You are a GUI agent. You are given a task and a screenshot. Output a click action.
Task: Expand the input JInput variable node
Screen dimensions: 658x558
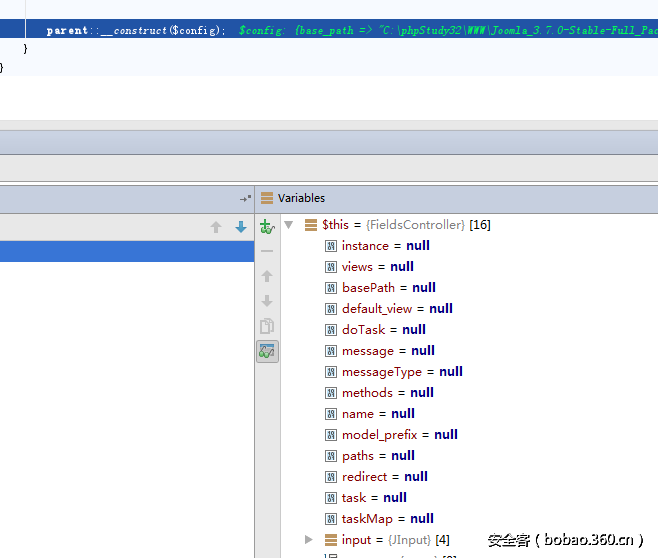pyautogui.click(x=309, y=540)
